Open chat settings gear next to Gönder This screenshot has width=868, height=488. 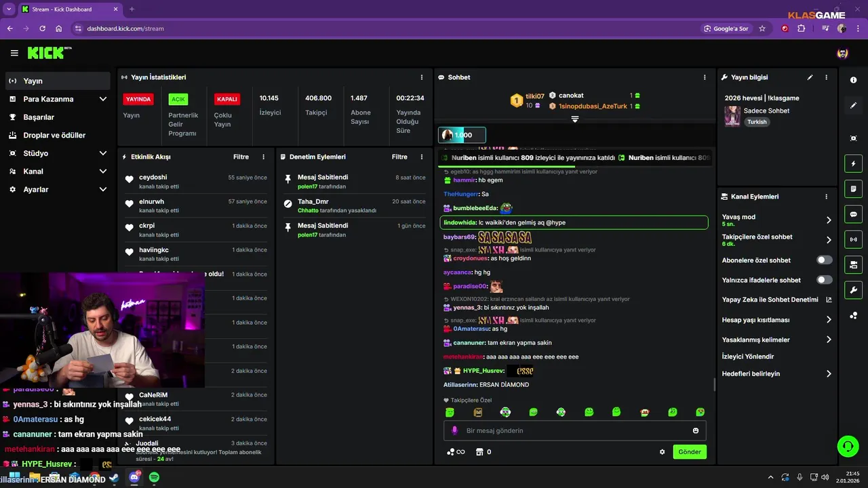663,452
